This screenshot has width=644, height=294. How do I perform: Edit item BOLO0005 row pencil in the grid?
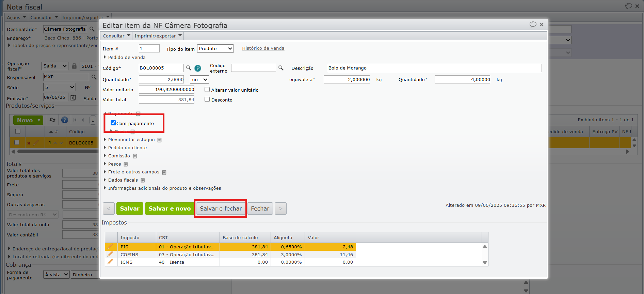(36, 143)
